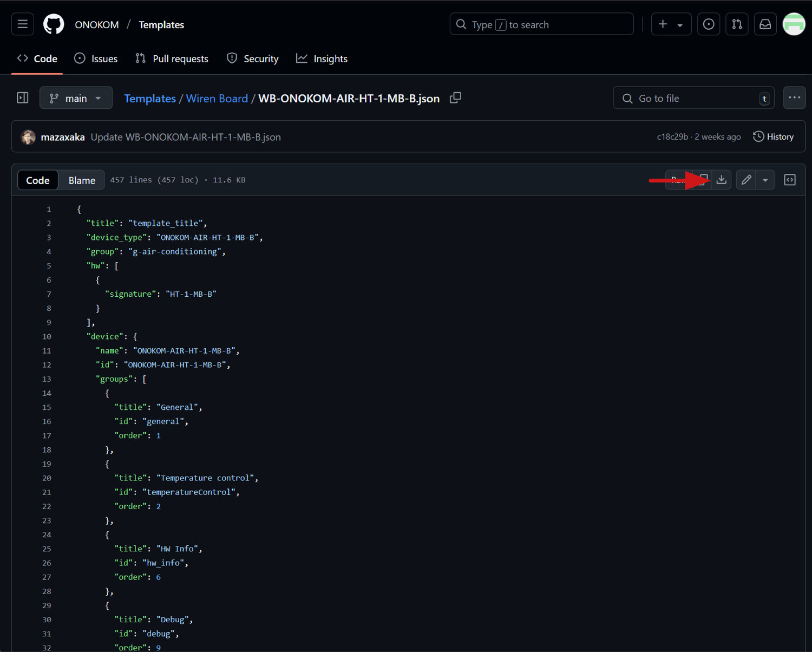Viewport: 812px width, 652px height.
Task: Open the commit message 'Update WB-ONOKOM-AIR-HT-1-MB-B.json'
Action: pos(186,137)
